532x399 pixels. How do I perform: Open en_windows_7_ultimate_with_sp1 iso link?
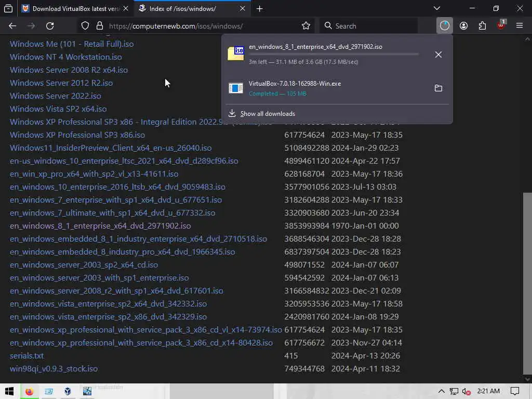113,212
